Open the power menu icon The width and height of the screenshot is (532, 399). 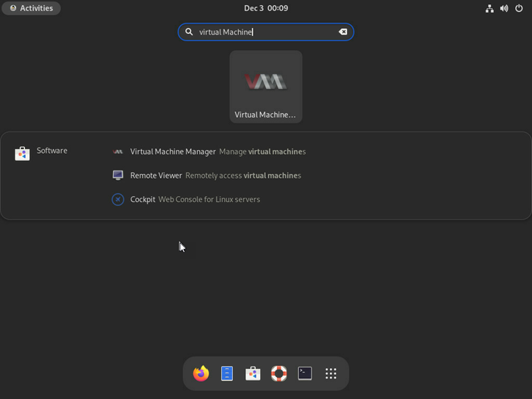point(519,8)
